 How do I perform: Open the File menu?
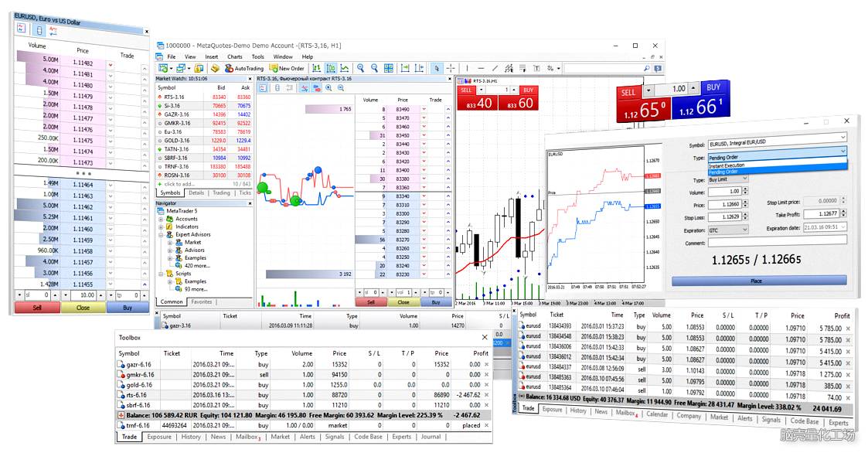click(x=172, y=56)
